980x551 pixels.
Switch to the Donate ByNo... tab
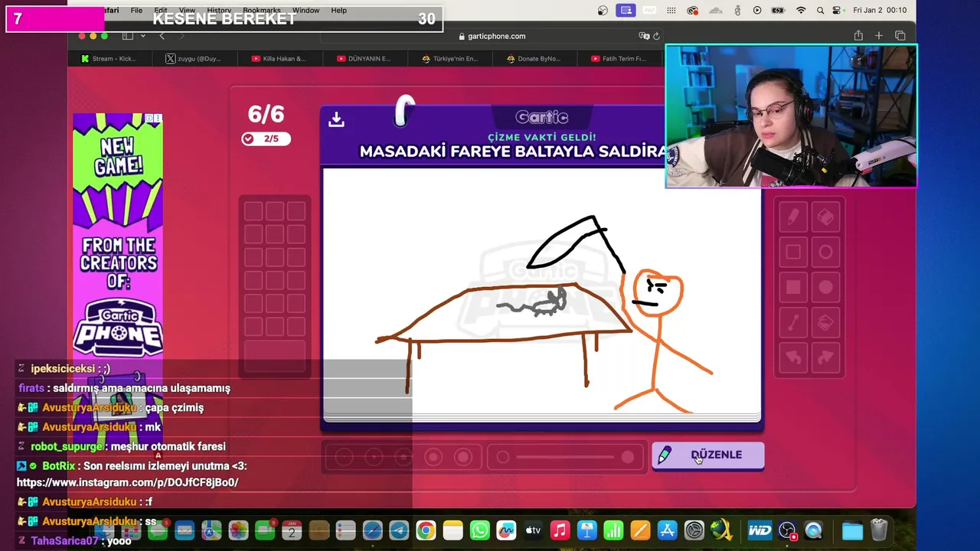click(x=533, y=58)
